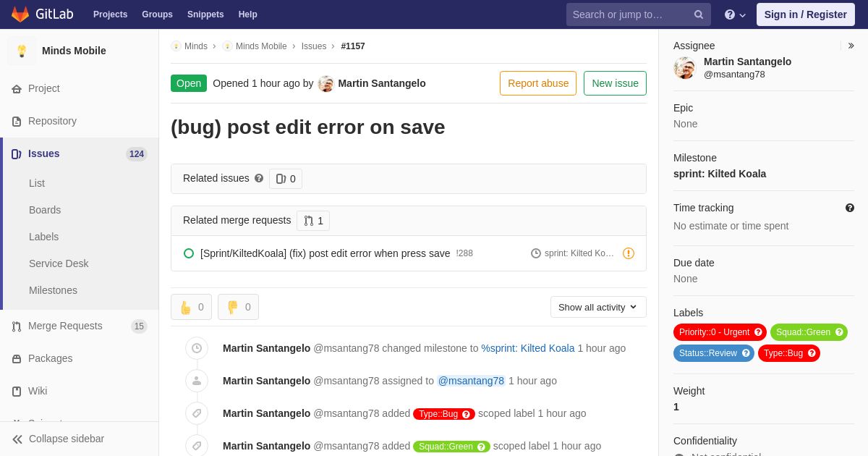The height and width of the screenshot is (456, 868).
Task: Open the Issues List sidebar item
Action: pos(37,183)
